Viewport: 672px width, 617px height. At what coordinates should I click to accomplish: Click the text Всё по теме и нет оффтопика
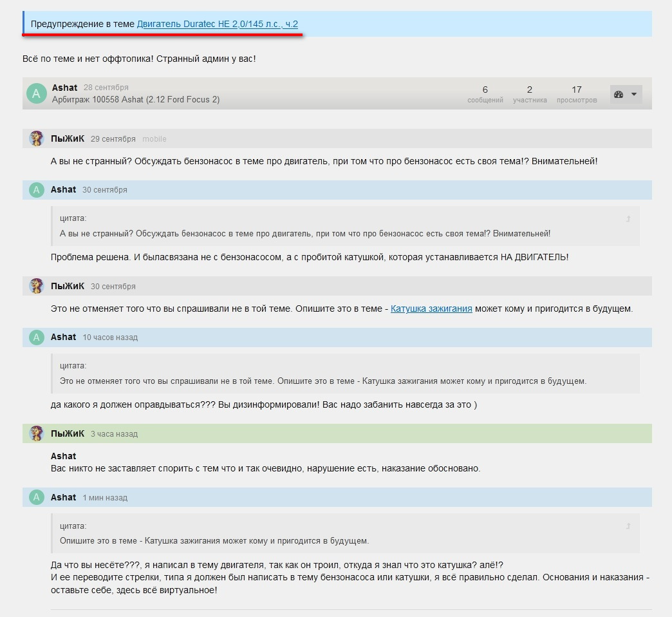(139, 59)
